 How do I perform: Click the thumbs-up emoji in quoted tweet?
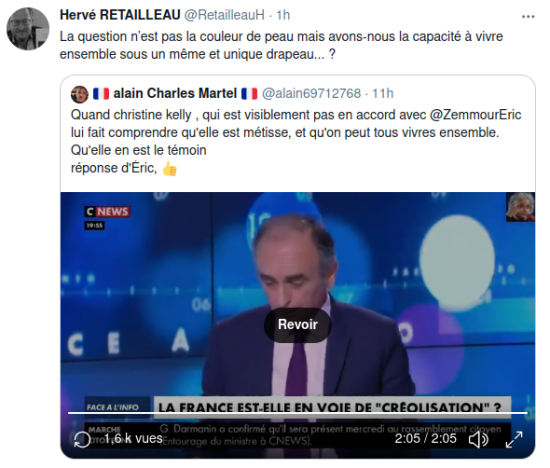coord(170,169)
